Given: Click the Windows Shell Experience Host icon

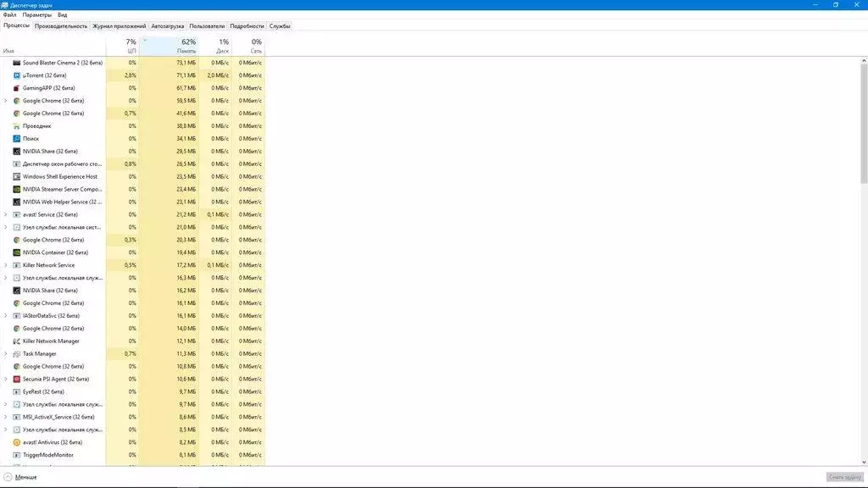Looking at the screenshot, I should click(17, 176).
